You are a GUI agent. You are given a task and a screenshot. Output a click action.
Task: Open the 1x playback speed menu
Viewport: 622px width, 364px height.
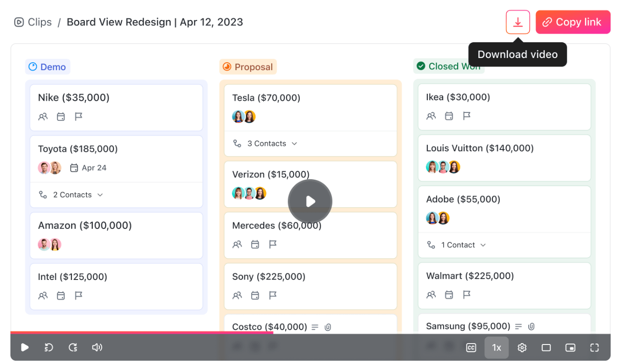coord(497,348)
